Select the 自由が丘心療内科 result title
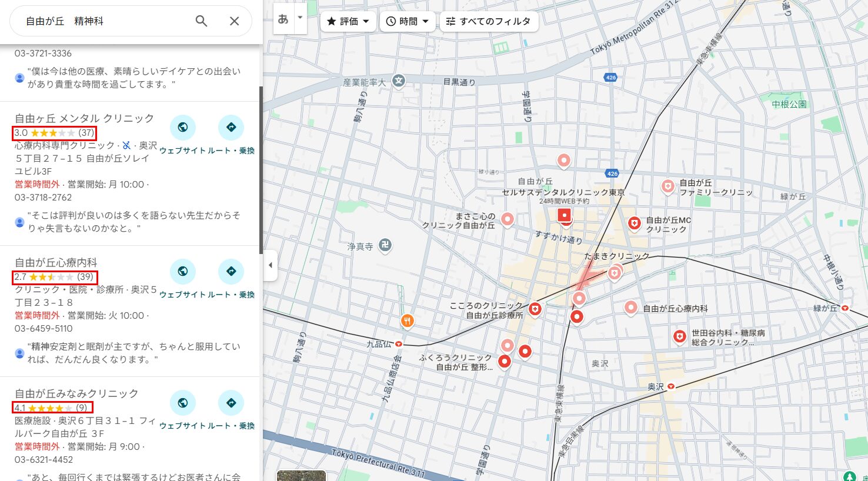 56,262
